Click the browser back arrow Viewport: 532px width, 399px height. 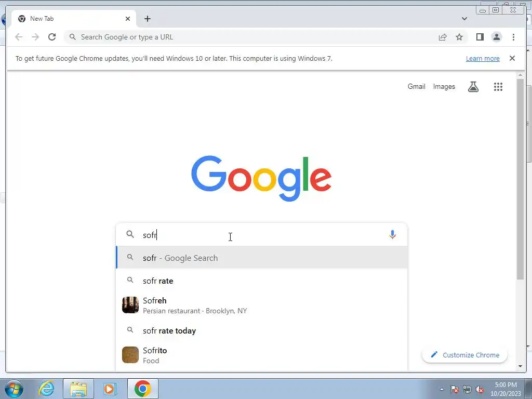[x=19, y=37]
